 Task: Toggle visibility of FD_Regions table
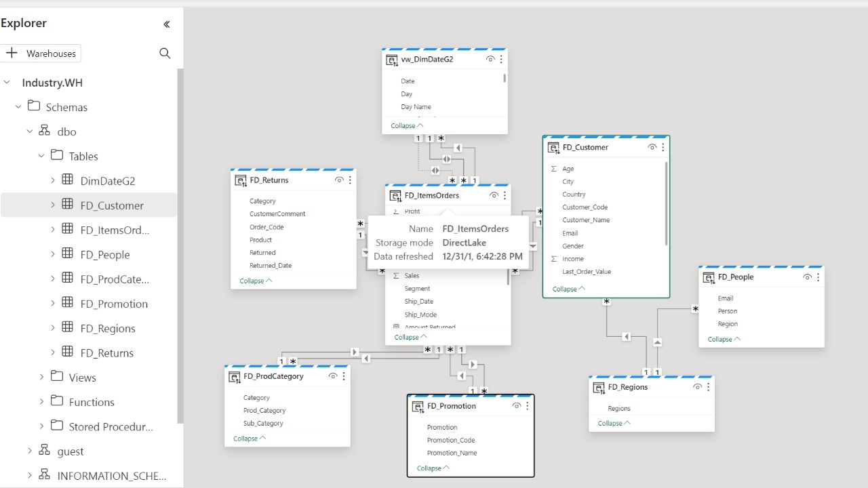[x=697, y=387]
